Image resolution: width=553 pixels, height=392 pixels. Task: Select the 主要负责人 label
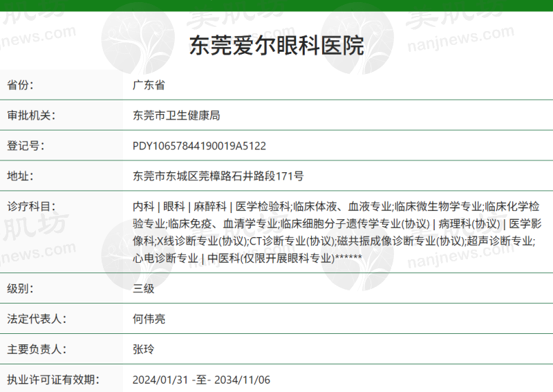pos(37,349)
